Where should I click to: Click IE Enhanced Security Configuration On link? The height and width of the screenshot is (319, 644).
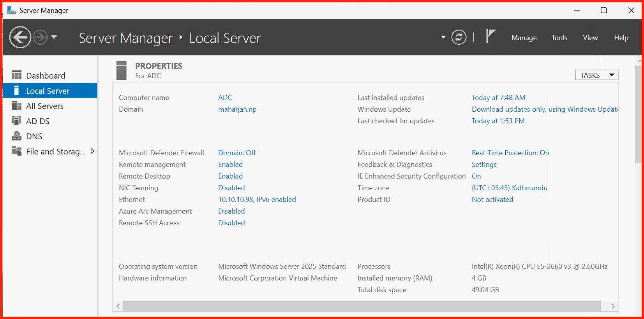pos(476,176)
